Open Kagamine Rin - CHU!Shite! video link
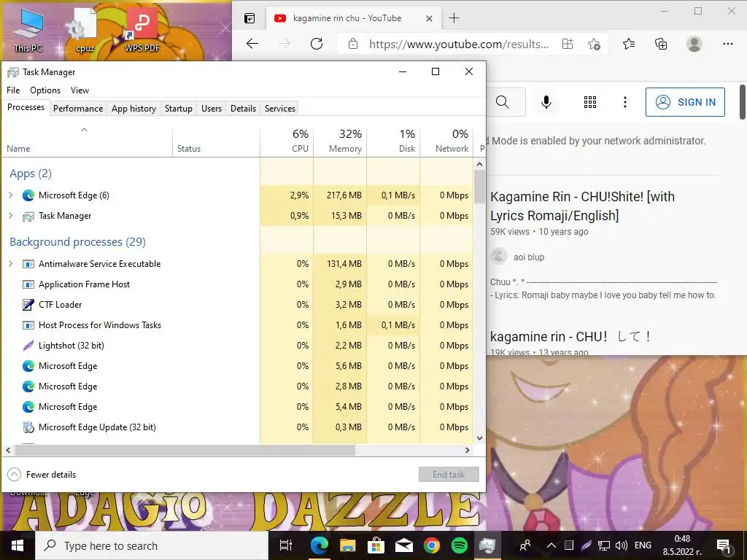This screenshot has height=560, width=747. pyautogui.click(x=582, y=206)
